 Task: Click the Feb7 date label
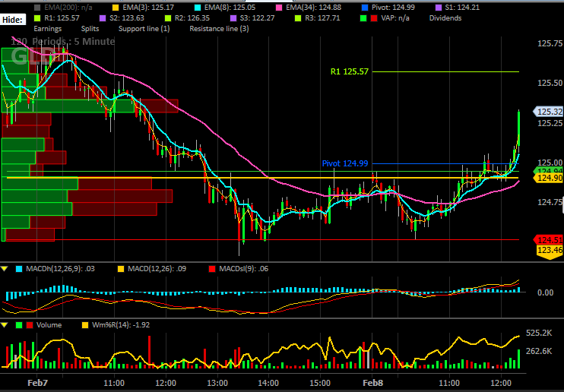tap(37, 383)
